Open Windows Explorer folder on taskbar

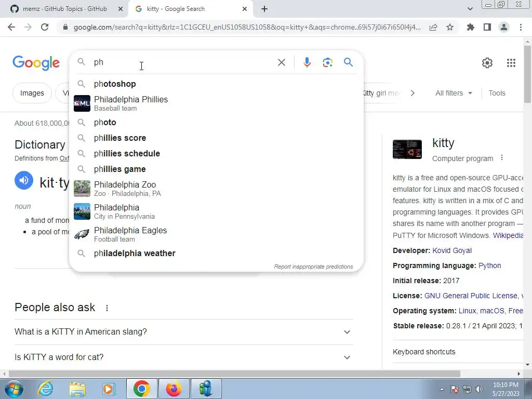[x=77, y=389]
